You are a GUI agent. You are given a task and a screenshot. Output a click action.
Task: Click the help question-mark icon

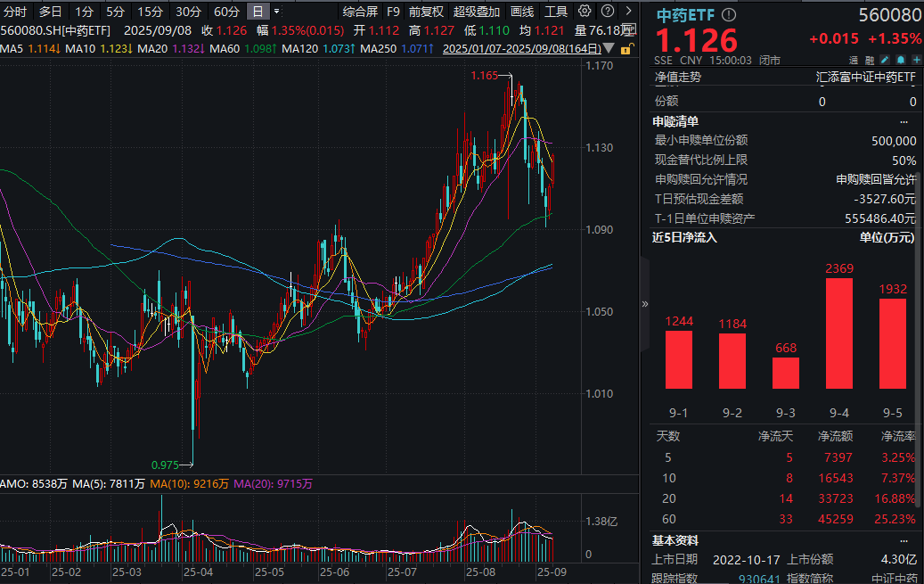[x=607, y=12]
